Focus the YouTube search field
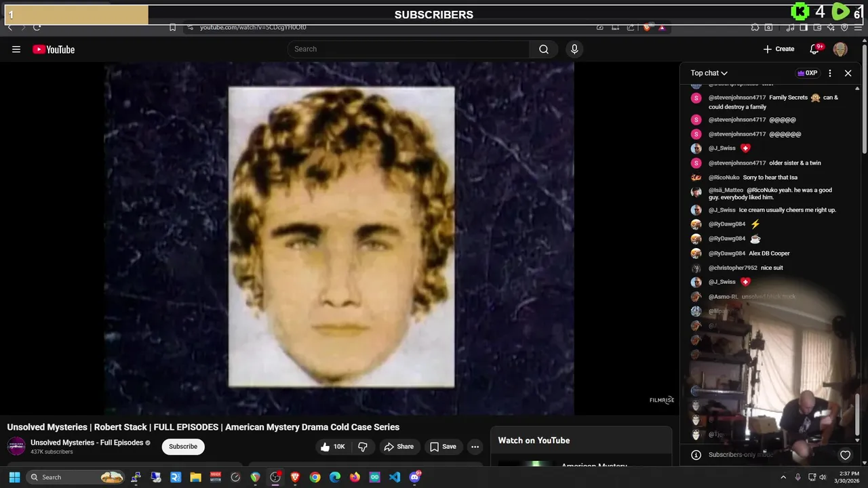Viewport: 868px width, 488px height. (409, 49)
